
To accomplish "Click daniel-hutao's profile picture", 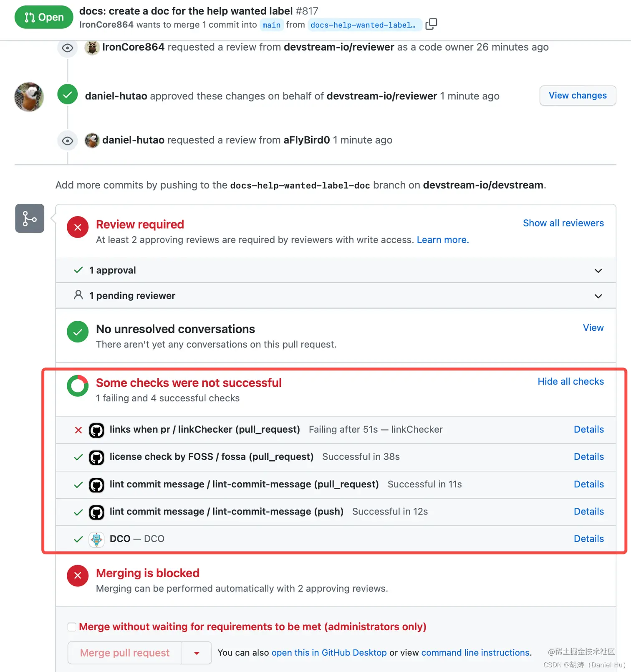I will coord(29,97).
